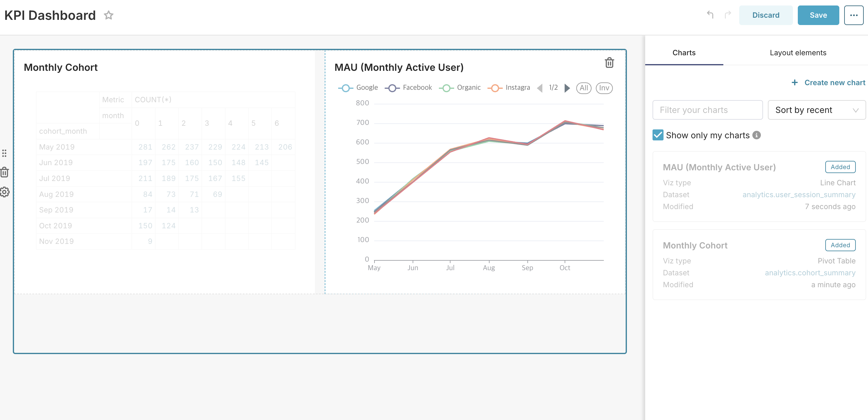Go to next legend page arrow
Screen dimensions: 868x420
[x=567, y=88]
